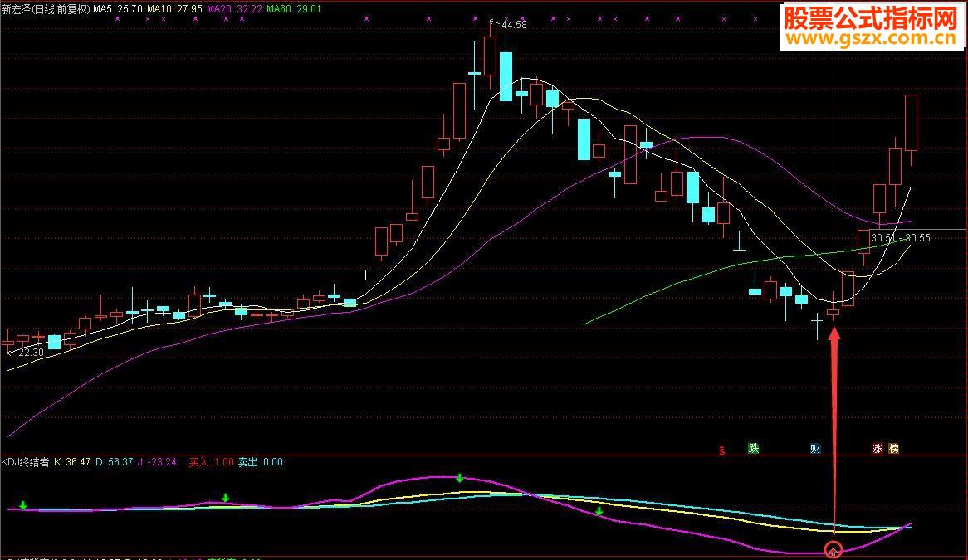Select the MA20: 32.22 legend

[235, 8]
